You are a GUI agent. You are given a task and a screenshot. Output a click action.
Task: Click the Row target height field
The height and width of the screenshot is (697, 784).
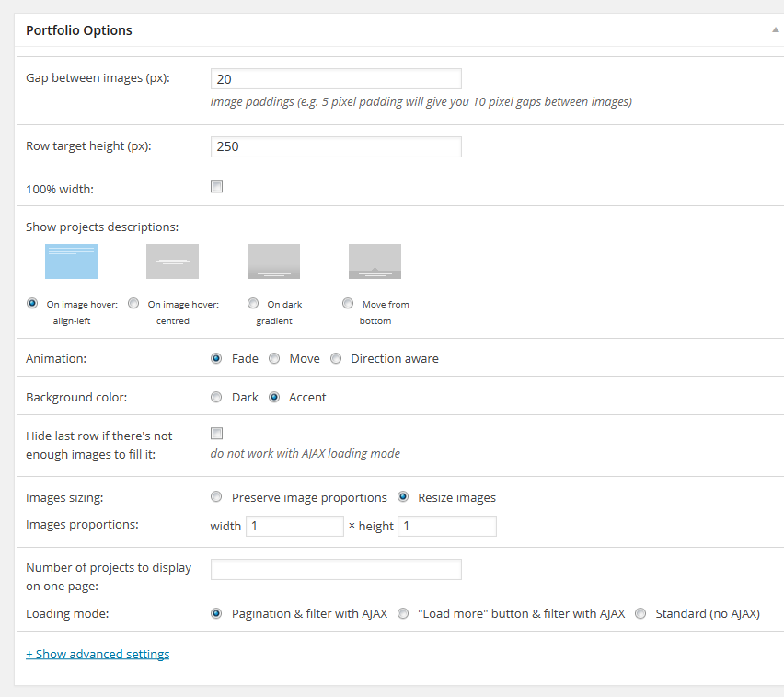click(336, 146)
